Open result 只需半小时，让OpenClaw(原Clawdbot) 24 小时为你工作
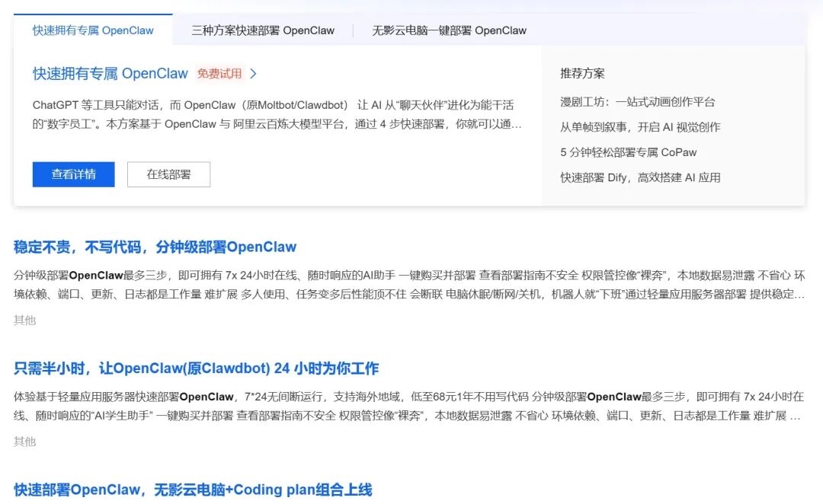 197,368
